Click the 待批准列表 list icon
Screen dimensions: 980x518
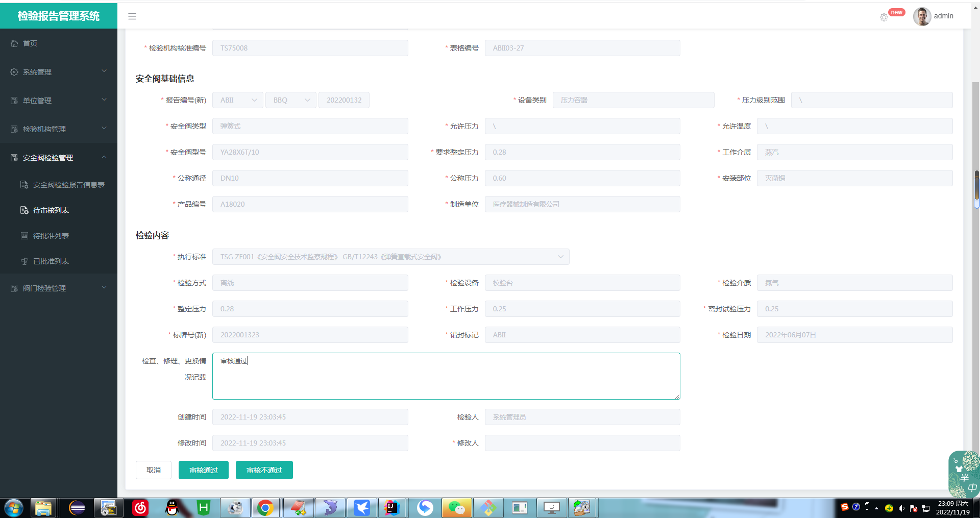tap(24, 236)
